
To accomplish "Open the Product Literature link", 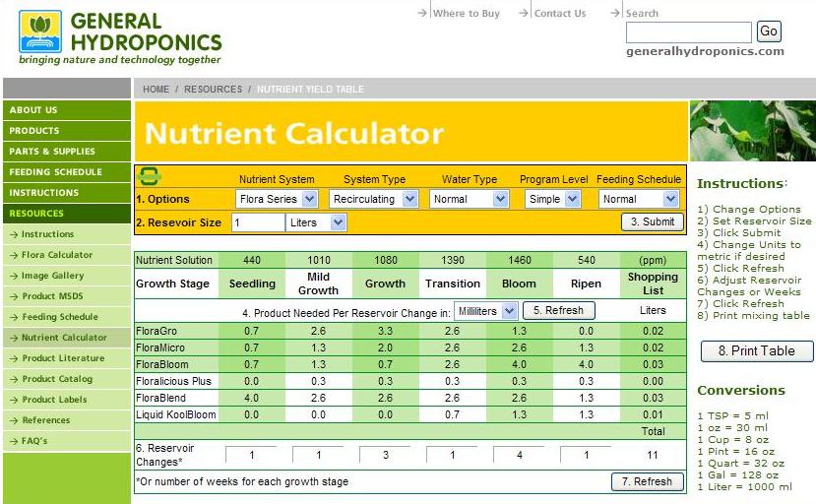I will [x=63, y=358].
